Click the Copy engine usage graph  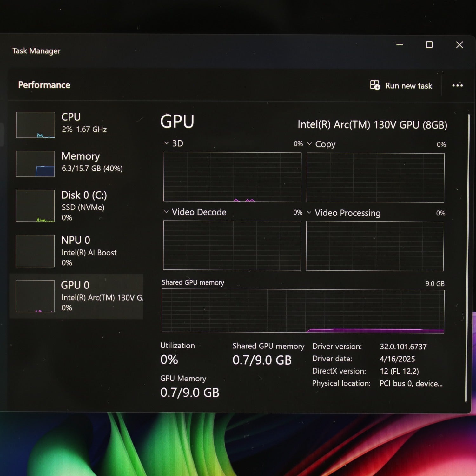click(x=375, y=178)
